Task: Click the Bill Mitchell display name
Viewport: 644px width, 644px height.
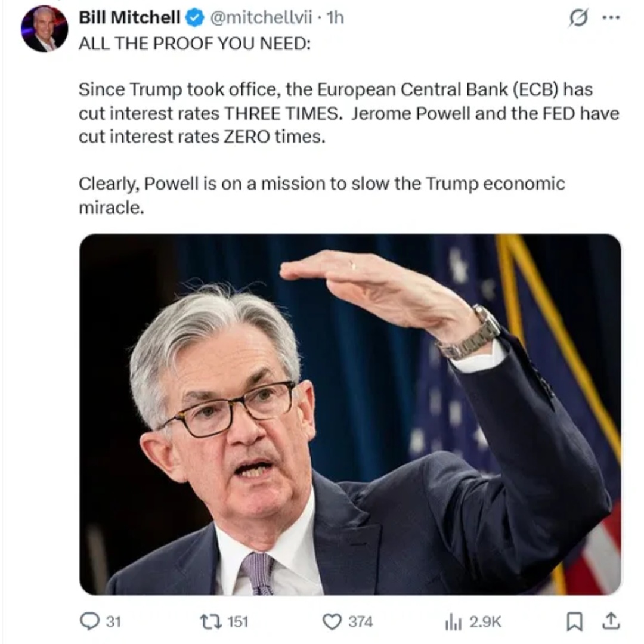Action: tap(129, 18)
